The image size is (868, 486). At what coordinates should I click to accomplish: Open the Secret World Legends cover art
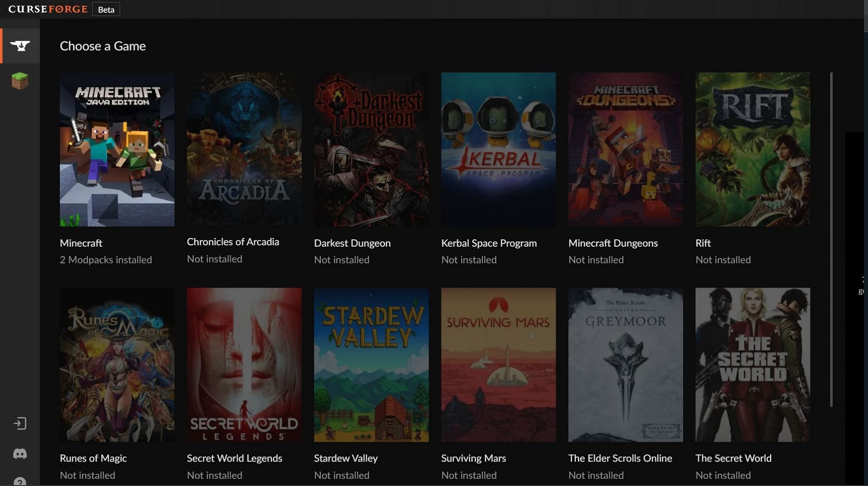(x=244, y=365)
